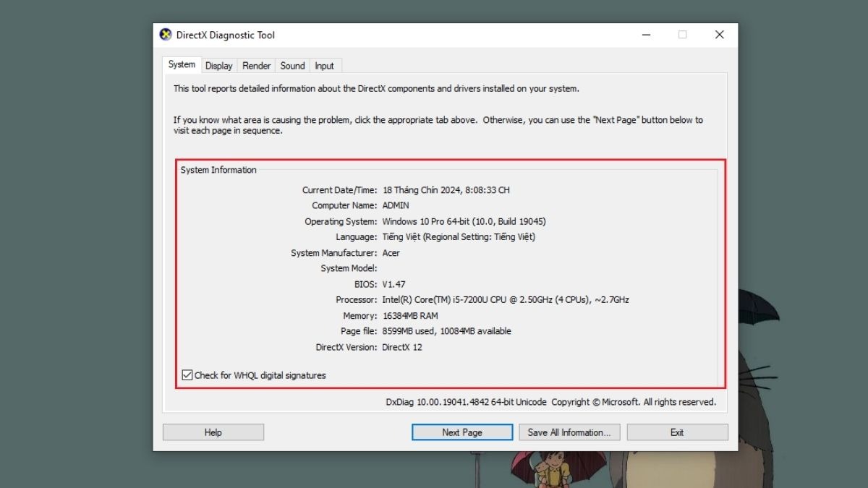
Task: Click the DirectX Diagnostic Tool title icon
Action: coord(166,35)
